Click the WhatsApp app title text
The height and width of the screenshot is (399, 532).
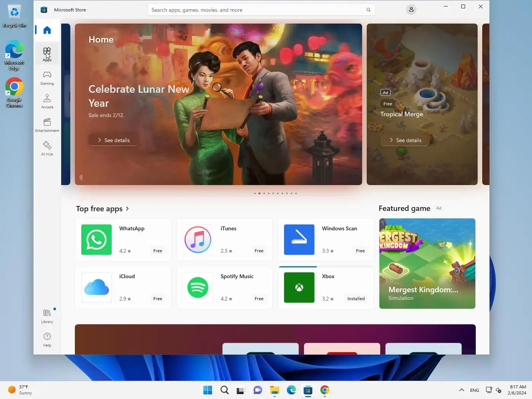point(132,228)
